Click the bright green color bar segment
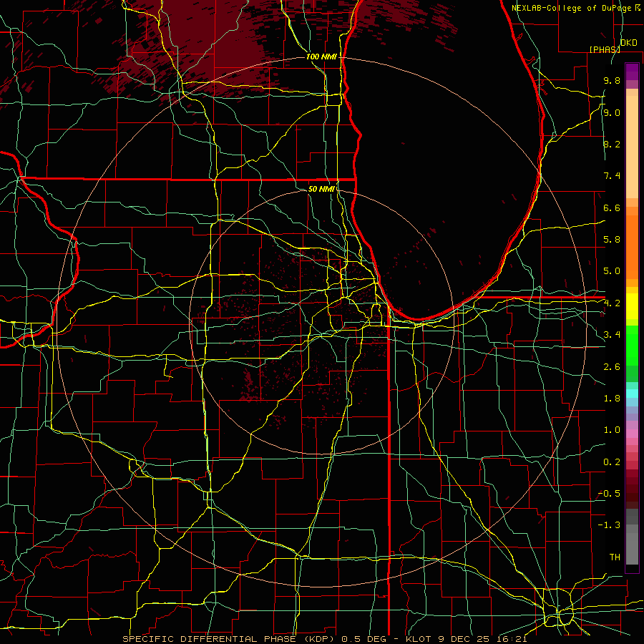This screenshot has width=644, height=644. tap(632, 345)
